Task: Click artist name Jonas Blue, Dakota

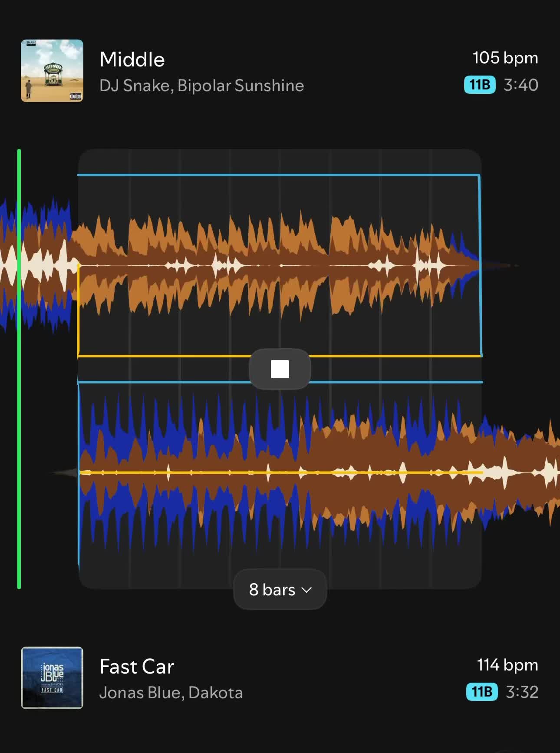Action: (x=171, y=693)
